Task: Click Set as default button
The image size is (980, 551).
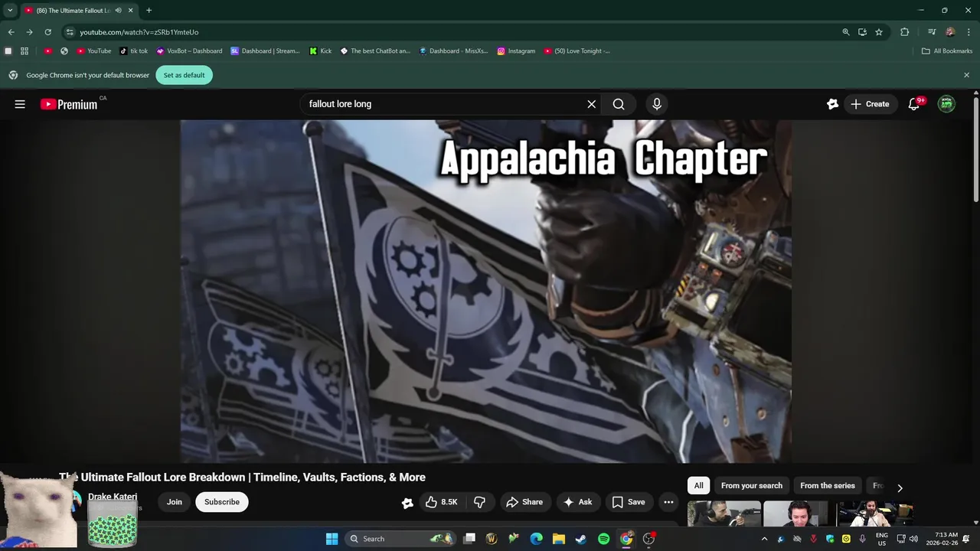Action: (x=184, y=75)
